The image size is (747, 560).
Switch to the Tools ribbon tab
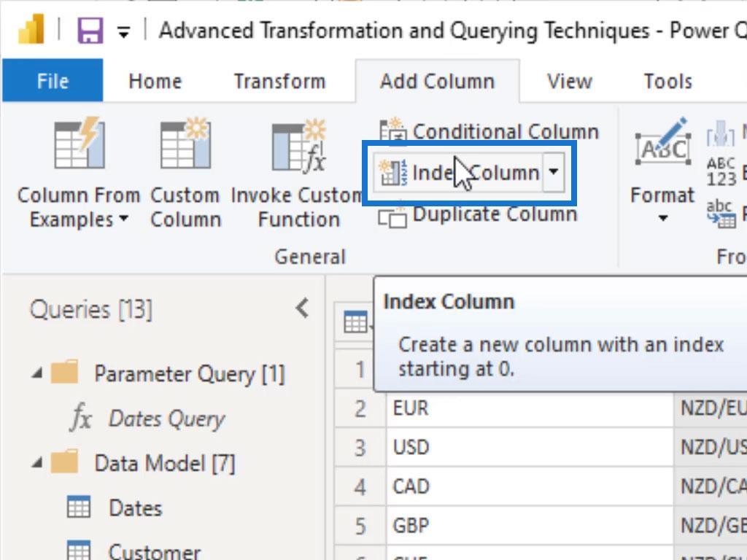pos(668,81)
